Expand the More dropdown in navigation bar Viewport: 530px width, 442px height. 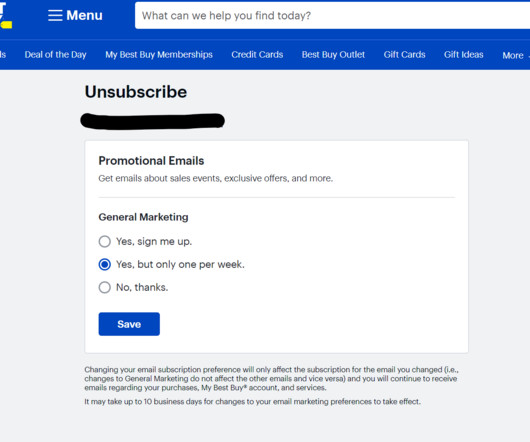click(515, 55)
